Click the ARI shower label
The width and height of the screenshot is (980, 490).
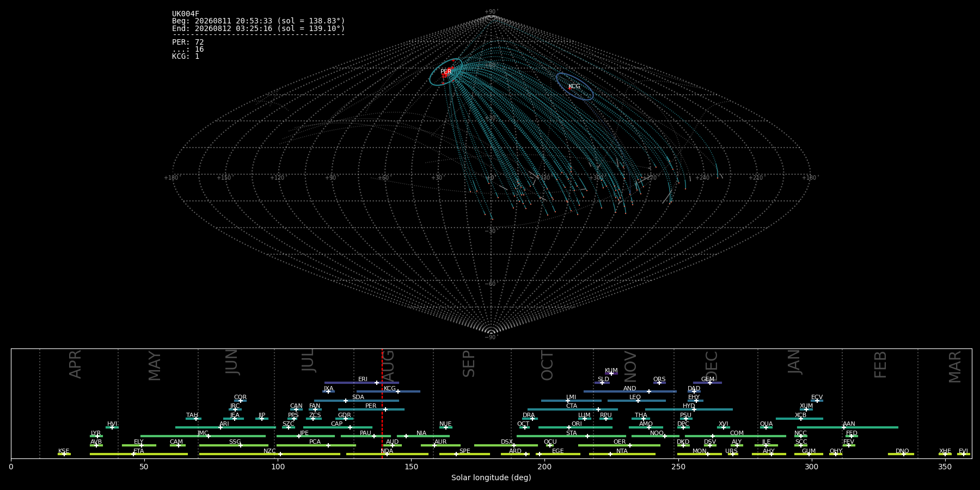coord(224,424)
